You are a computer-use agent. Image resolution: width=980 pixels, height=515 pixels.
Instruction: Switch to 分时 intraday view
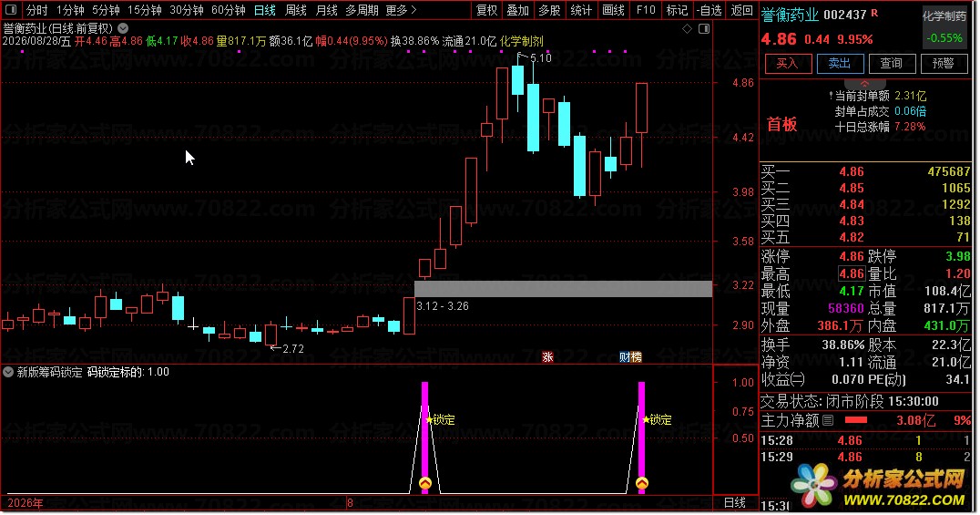click(x=36, y=10)
